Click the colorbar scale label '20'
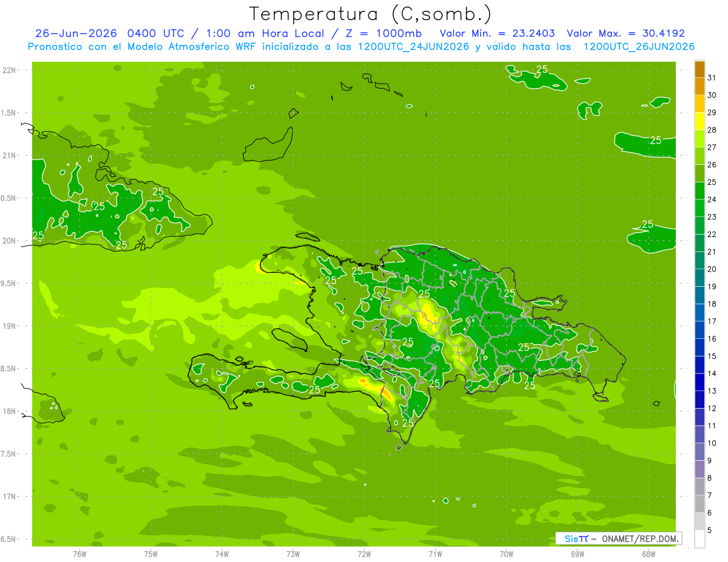The height and width of the screenshot is (562, 728). (x=712, y=269)
